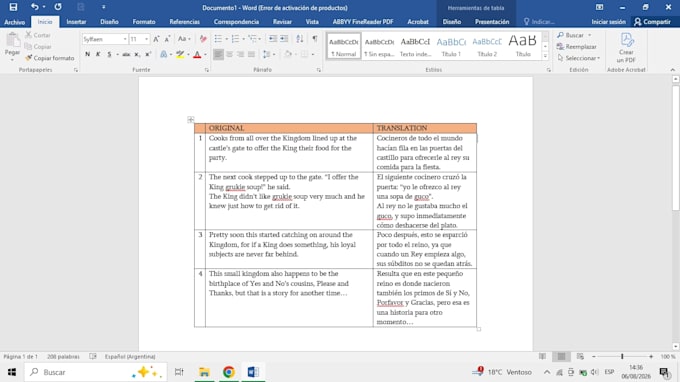Toggle underline S formatting
This screenshot has width=680, height=382.
[x=109, y=54]
